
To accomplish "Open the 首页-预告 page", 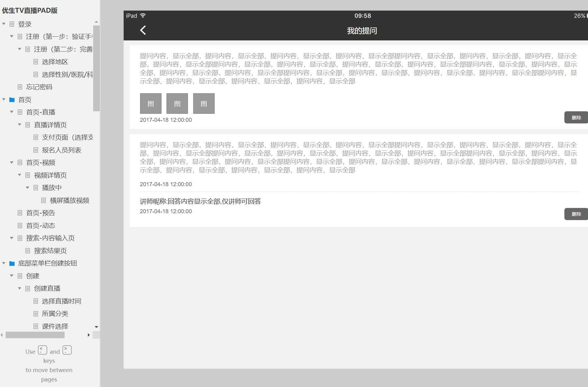I will point(41,213).
